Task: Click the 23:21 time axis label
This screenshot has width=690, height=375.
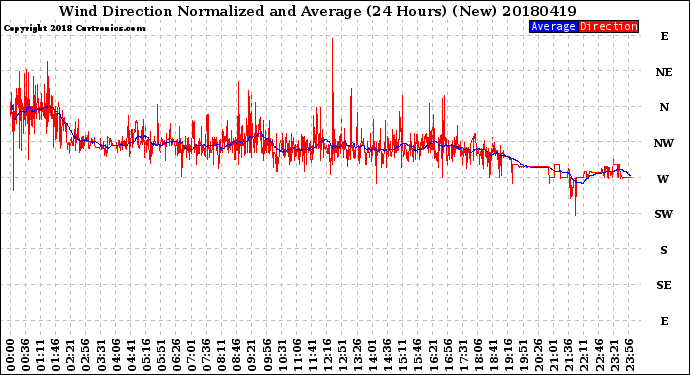Action: click(614, 355)
